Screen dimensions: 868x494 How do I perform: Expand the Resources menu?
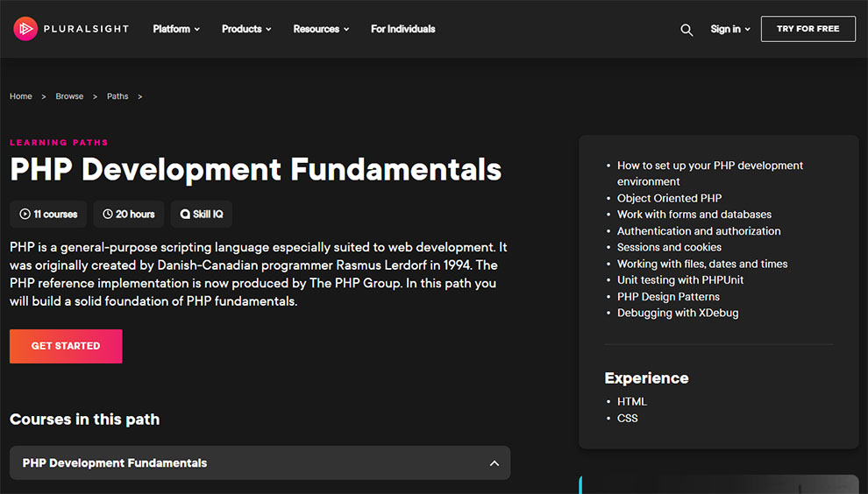[321, 29]
